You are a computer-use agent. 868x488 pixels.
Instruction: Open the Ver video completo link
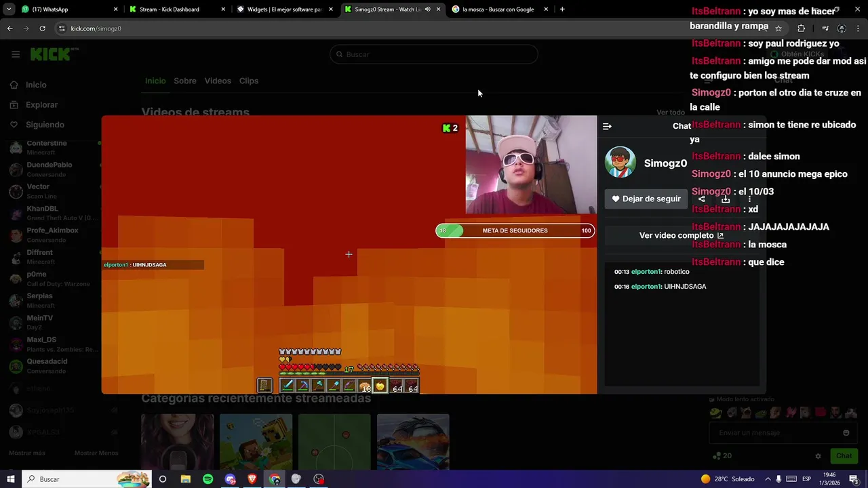[x=682, y=235]
